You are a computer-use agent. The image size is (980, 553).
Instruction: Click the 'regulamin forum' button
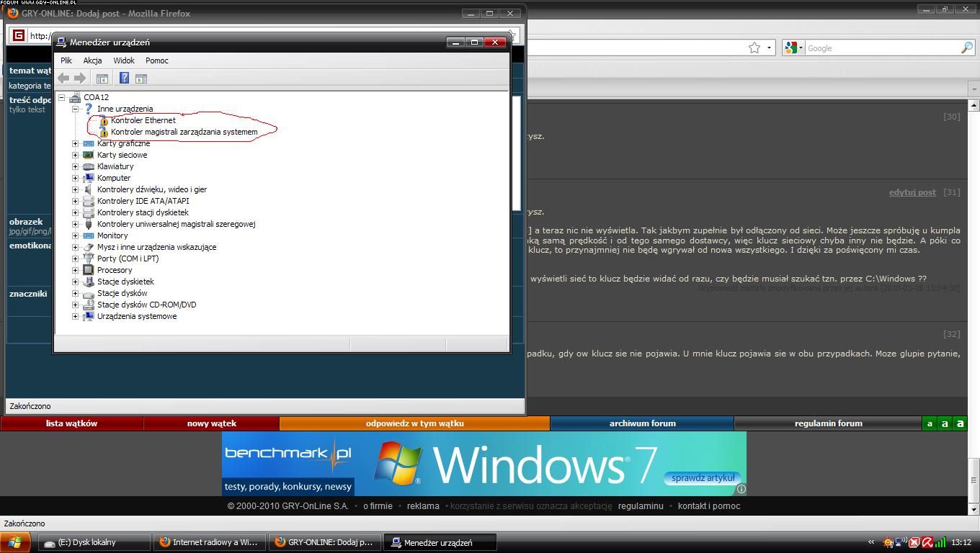point(828,423)
